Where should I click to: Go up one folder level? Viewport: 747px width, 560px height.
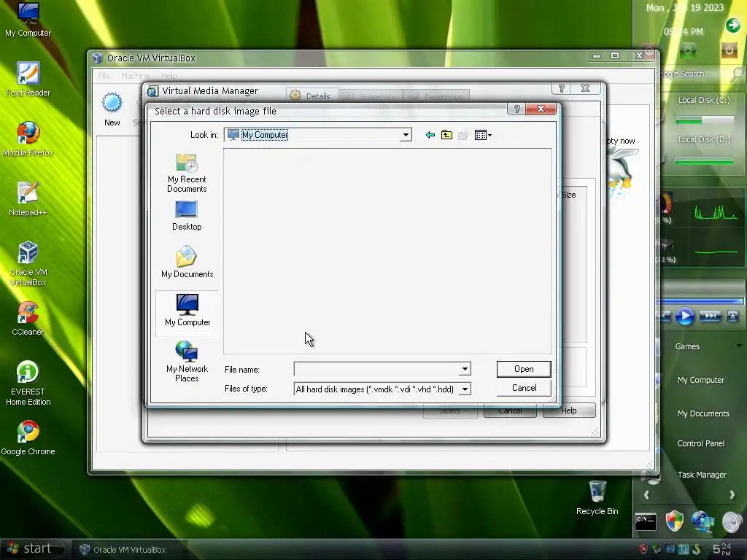[x=446, y=135]
